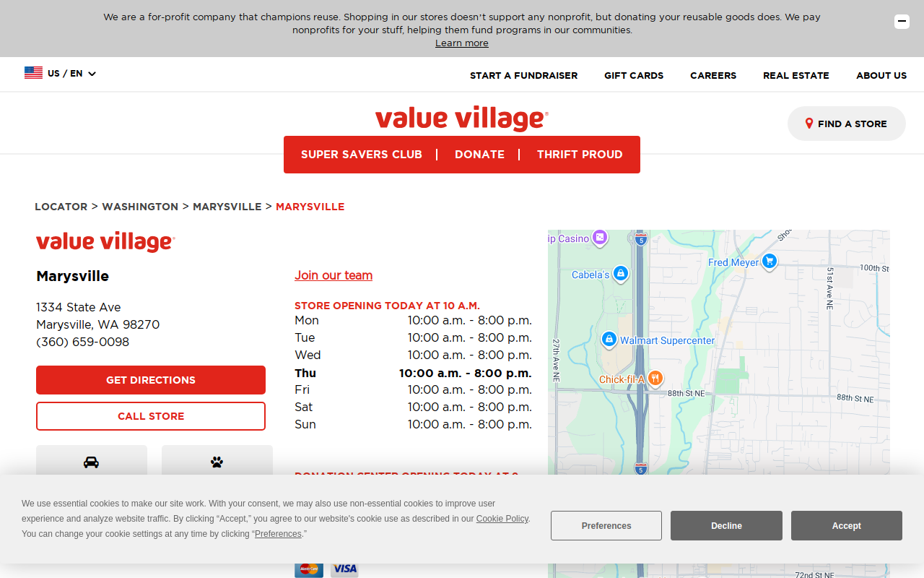Click the paw print icon tile
This screenshot has width=924, height=578.
217,462
